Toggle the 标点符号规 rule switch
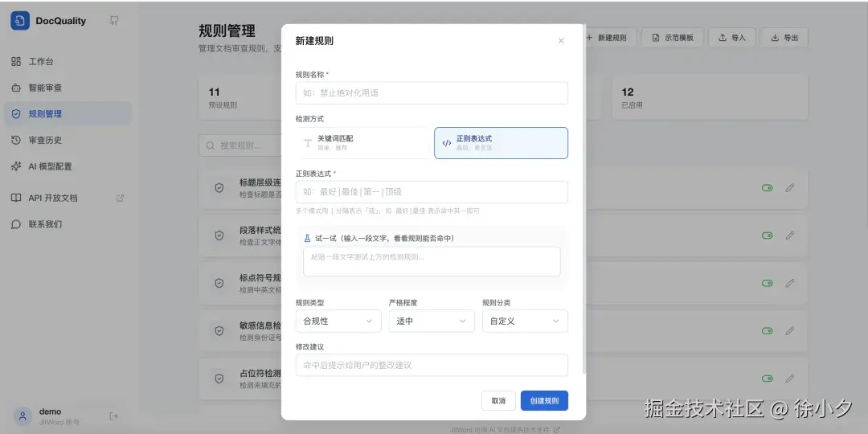The image size is (868, 434). tap(768, 283)
